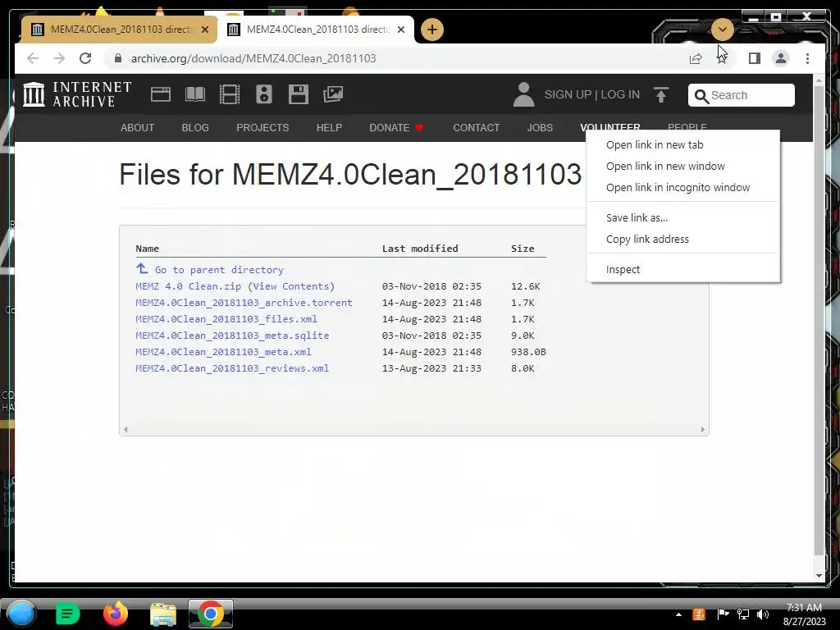The height and width of the screenshot is (630, 840).
Task: Click View Contents link
Action: [291, 286]
